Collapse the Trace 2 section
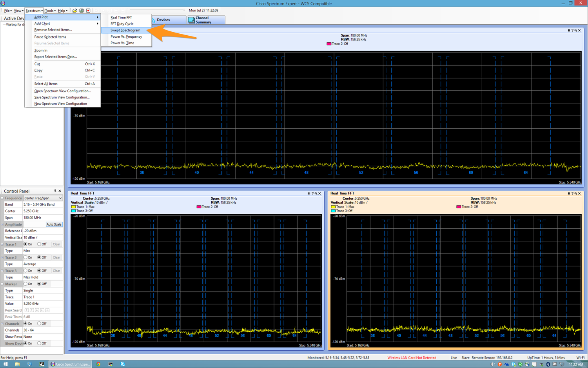 tap(2, 257)
